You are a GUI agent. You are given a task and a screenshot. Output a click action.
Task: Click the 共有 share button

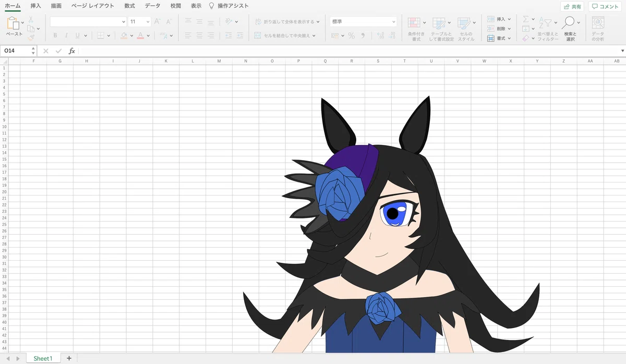pos(572,6)
